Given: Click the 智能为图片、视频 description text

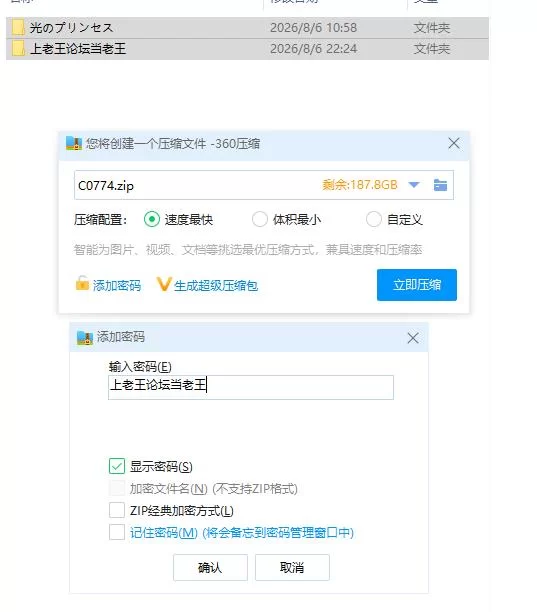Looking at the screenshot, I should click(248, 249).
